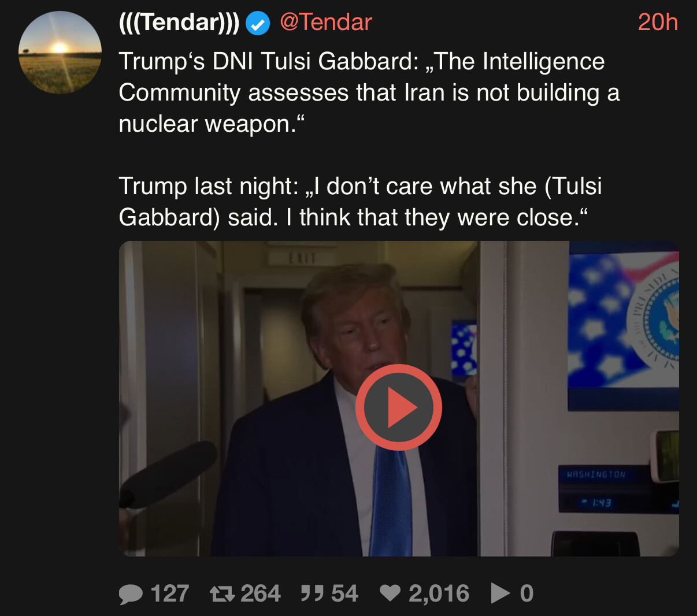
Task: Click the 20h timestamp
Action: tap(658, 23)
